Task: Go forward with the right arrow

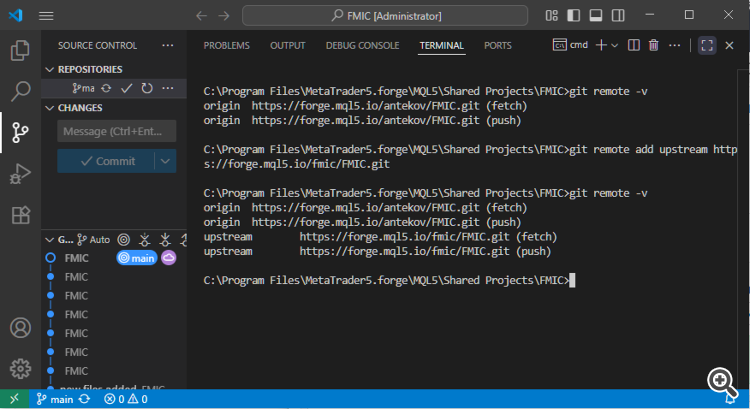Action: coord(224,16)
